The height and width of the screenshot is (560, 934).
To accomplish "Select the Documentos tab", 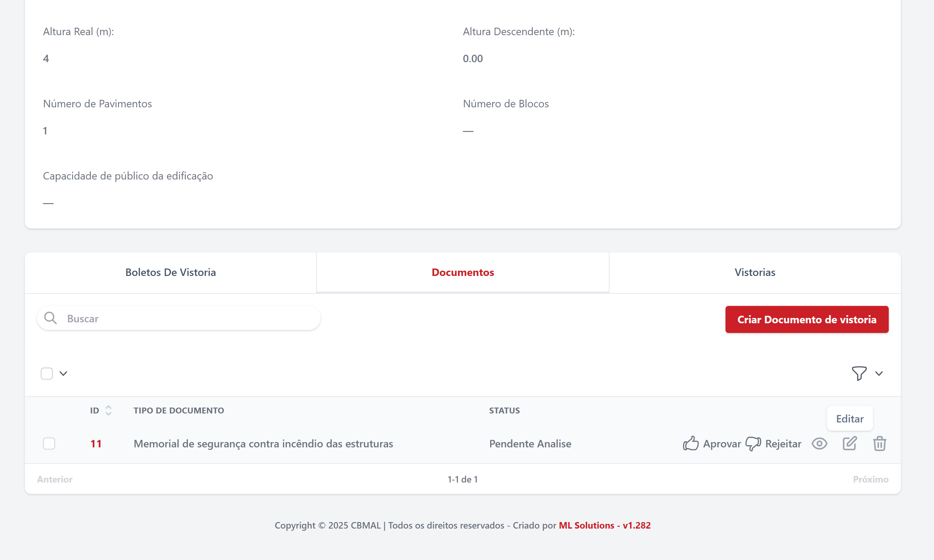I will 462,273.
